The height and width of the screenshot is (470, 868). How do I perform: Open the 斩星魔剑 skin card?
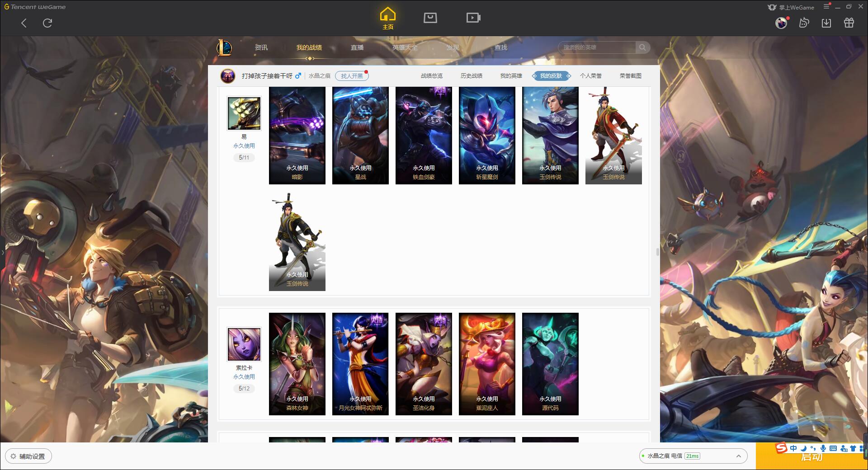pyautogui.click(x=487, y=136)
